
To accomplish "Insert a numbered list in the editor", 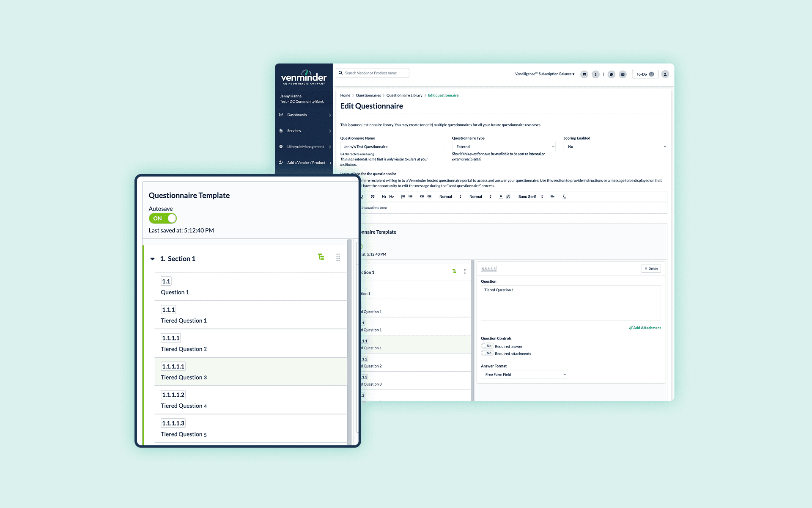I will (x=403, y=197).
